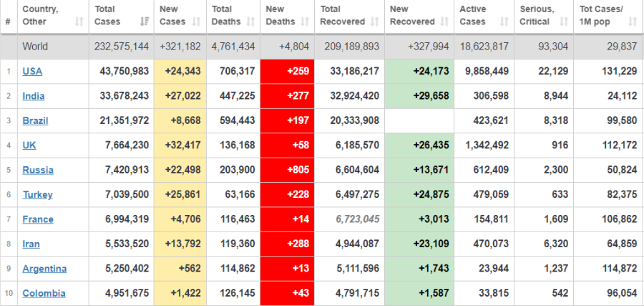Click Colombia active cases 33,815
644x306 pixels.
pyautogui.click(x=493, y=293)
